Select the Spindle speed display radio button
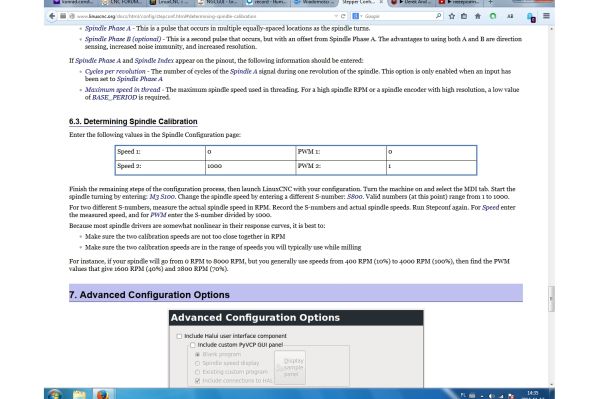Viewport: 599px width, 399px height. coord(198,363)
